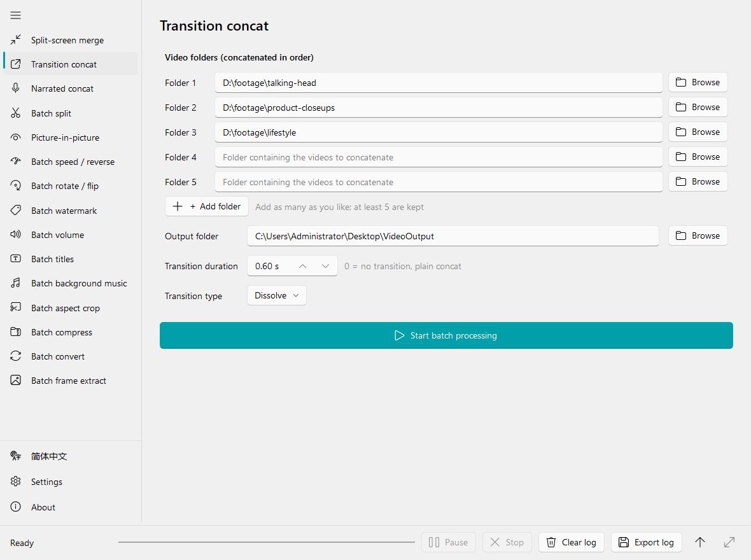This screenshot has height=560, width=751.
Task: Open Narrated concat page
Action: (x=71, y=88)
